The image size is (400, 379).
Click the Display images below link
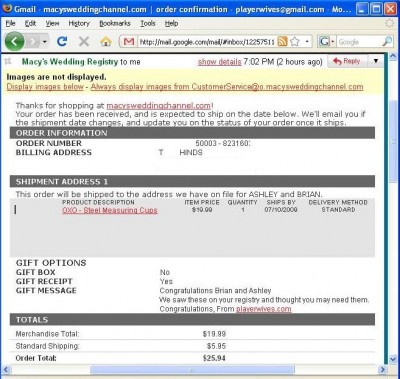tap(45, 87)
